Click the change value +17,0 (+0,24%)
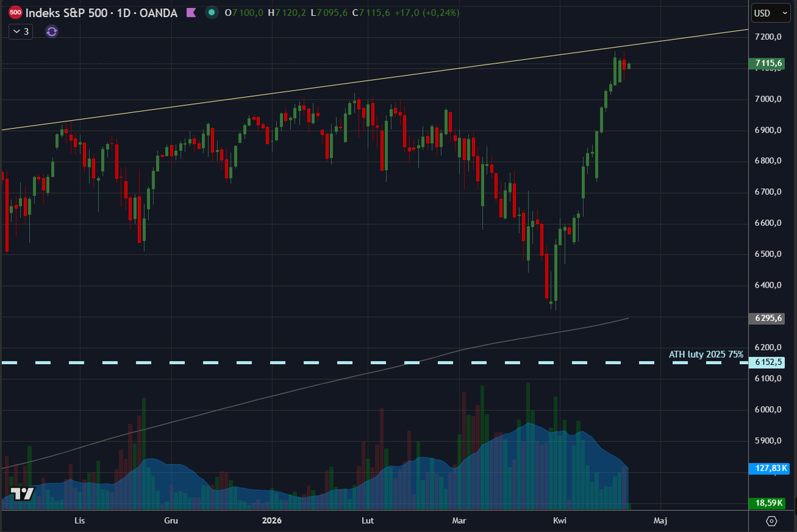Image resolution: width=797 pixels, height=532 pixels. pyautogui.click(x=426, y=13)
